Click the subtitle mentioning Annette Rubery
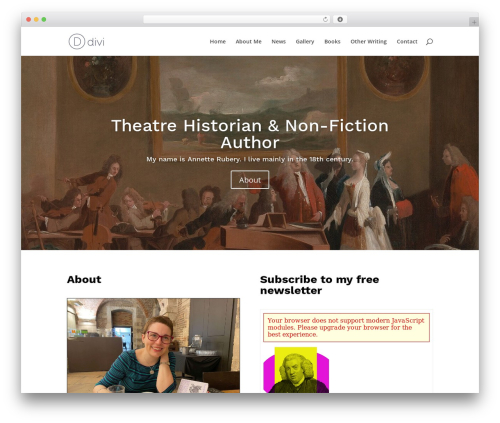Viewport: 500px width, 423px height. coord(250,159)
